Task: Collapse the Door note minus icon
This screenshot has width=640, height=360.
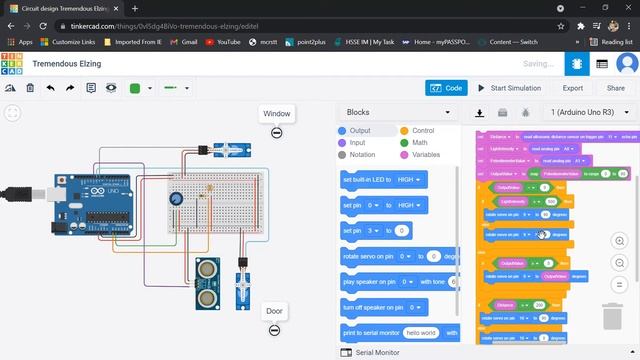Action: 274,330
